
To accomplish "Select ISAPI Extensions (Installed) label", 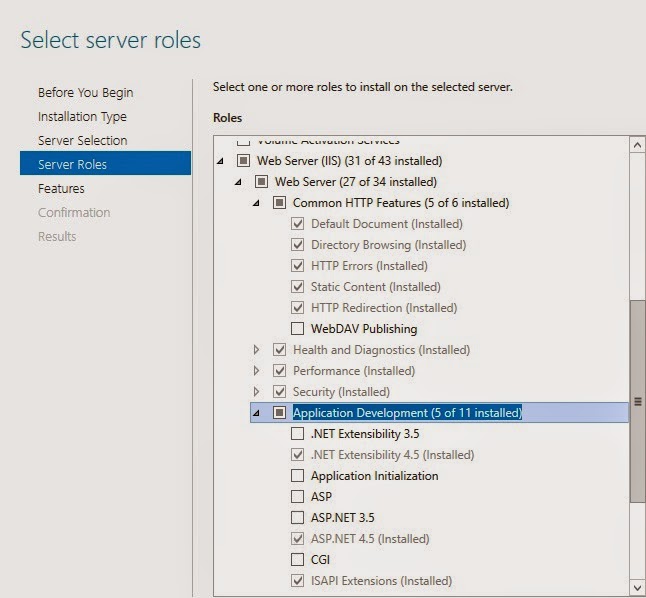I will coord(381,581).
